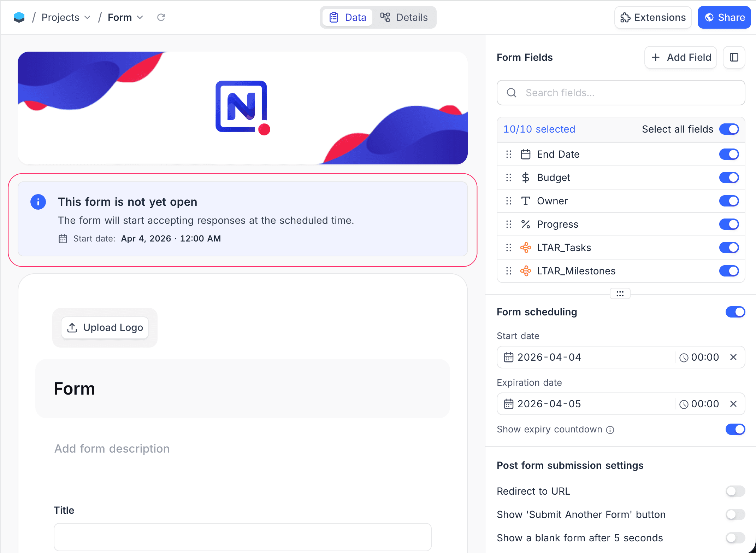
Task: Click the Upload Logo button
Action: click(105, 327)
